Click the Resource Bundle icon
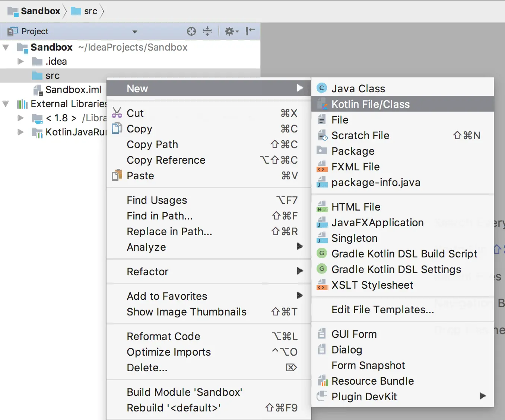This screenshot has width=505, height=420. coord(323,381)
